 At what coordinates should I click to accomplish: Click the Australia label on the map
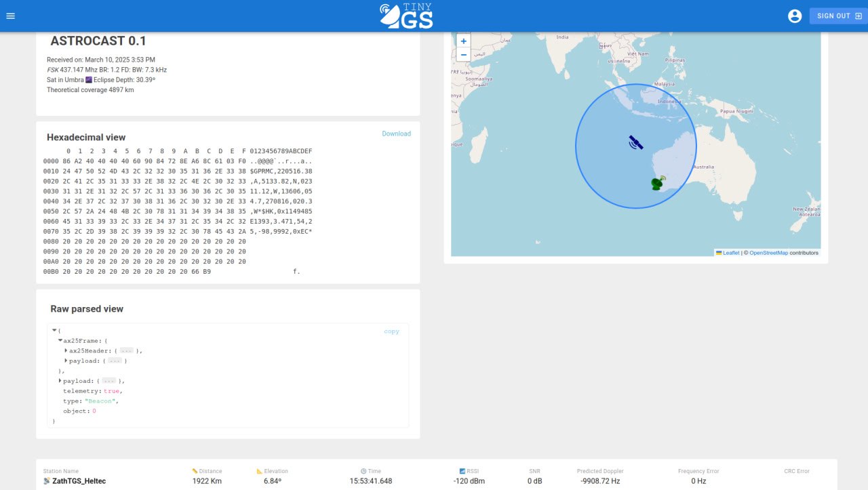[x=703, y=167]
